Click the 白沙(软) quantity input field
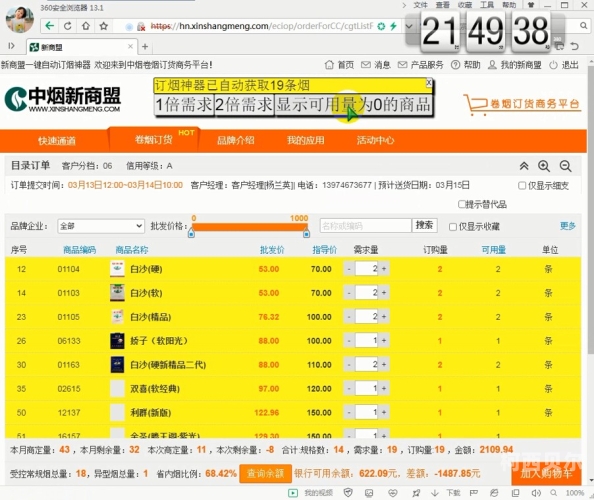The height and width of the screenshot is (500, 594). (366, 293)
